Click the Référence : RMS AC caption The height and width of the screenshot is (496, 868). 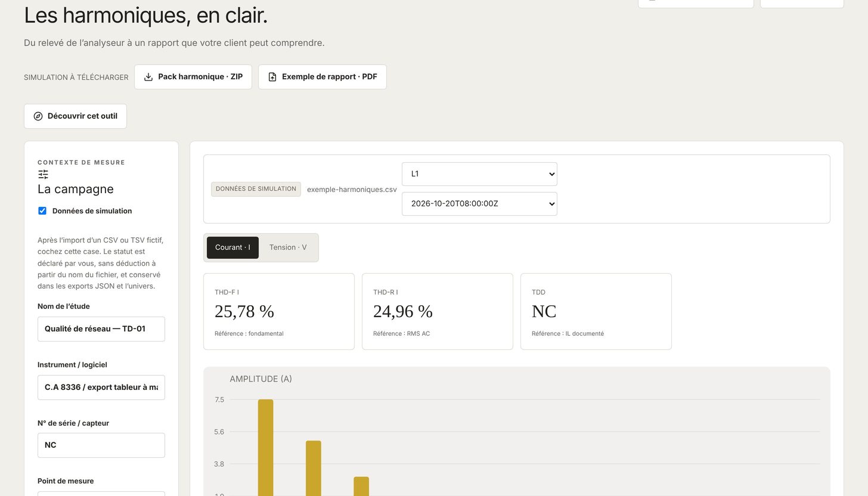[x=401, y=334]
